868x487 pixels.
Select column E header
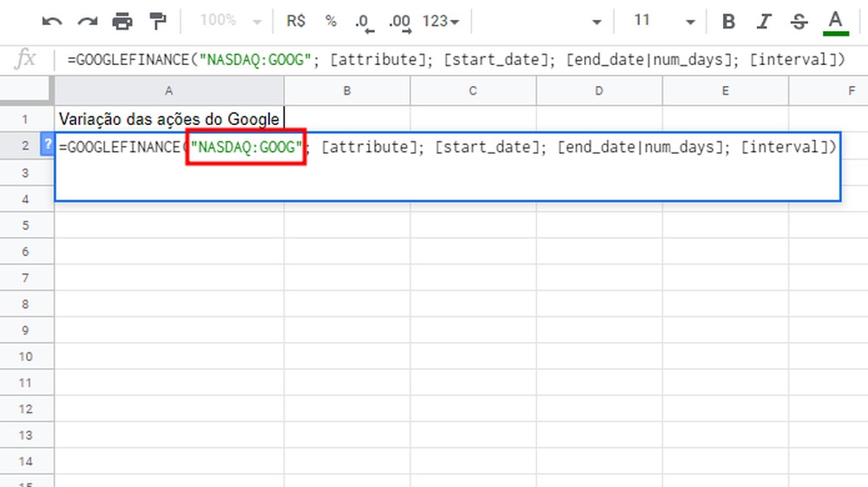(725, 91)
